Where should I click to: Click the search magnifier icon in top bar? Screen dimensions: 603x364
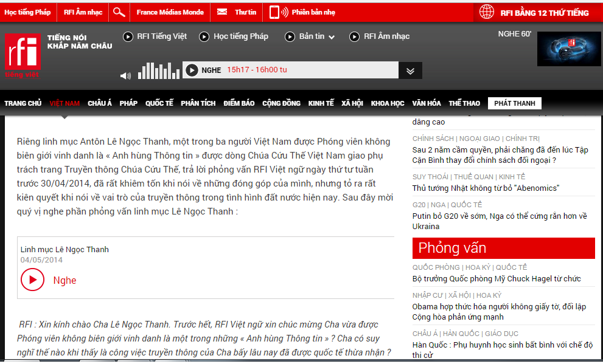[x=119, y=12]
